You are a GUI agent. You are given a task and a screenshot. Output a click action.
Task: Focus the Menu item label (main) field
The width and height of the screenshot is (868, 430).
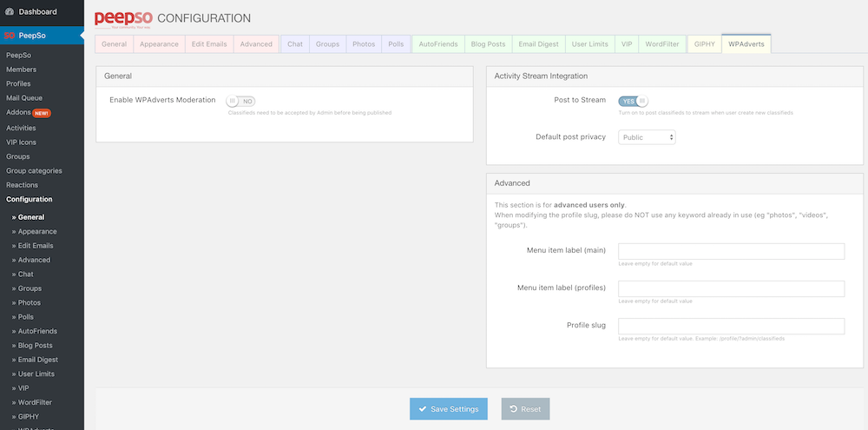pyautogui.click(x=731, y=251)
